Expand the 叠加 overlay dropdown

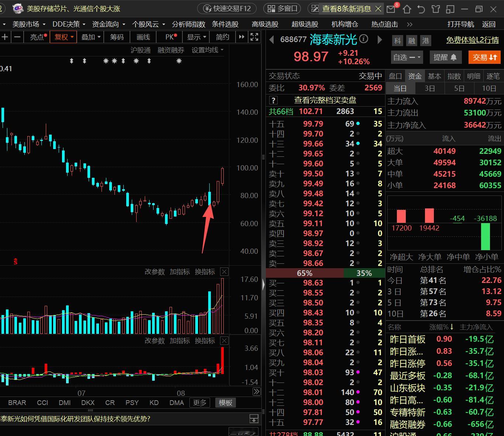tap(91, 37)
